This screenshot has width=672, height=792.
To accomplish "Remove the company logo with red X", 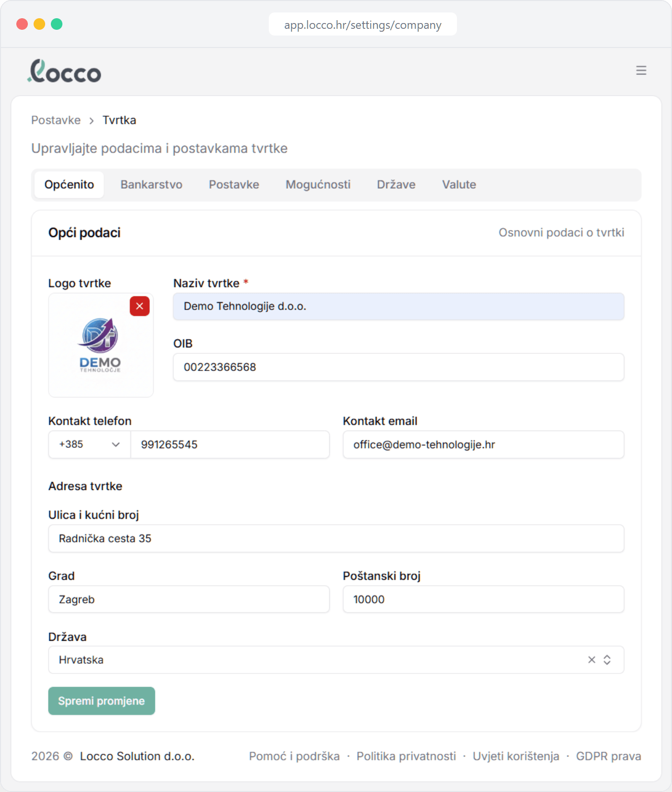I will click(x=140, y=306).
